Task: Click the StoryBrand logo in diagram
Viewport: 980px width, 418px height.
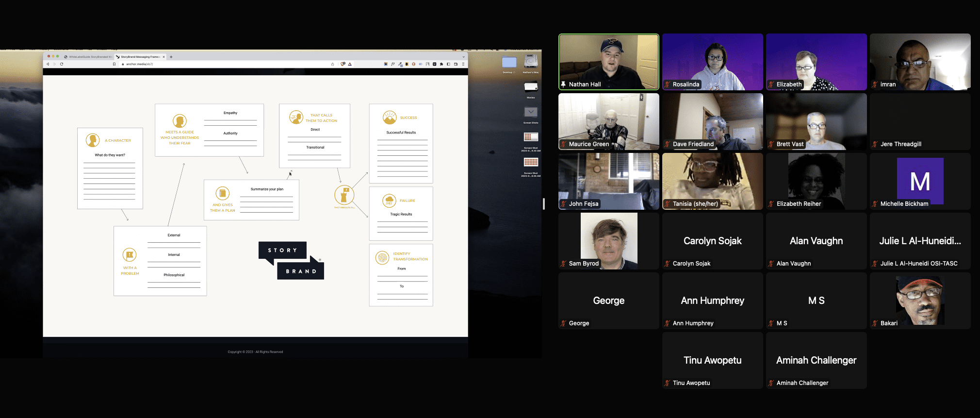Action: tap(291, 261)
